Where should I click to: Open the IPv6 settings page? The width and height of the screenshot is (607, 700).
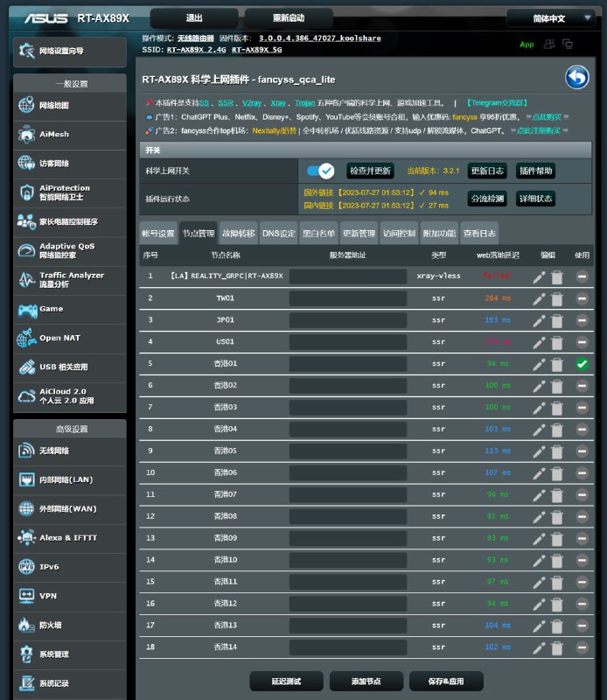pyautogui.click(x=70, y=567)
